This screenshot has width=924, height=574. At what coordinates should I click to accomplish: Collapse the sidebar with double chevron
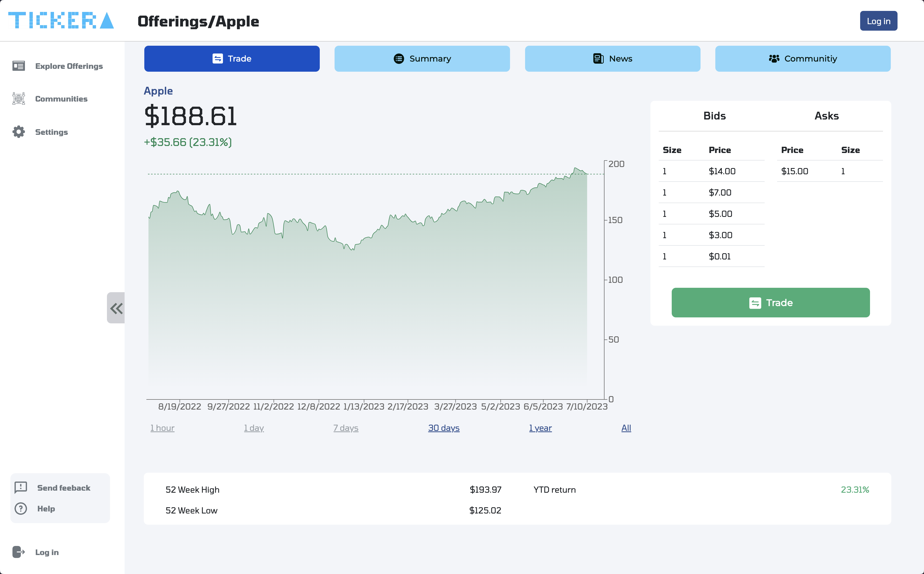pos(116,308)
